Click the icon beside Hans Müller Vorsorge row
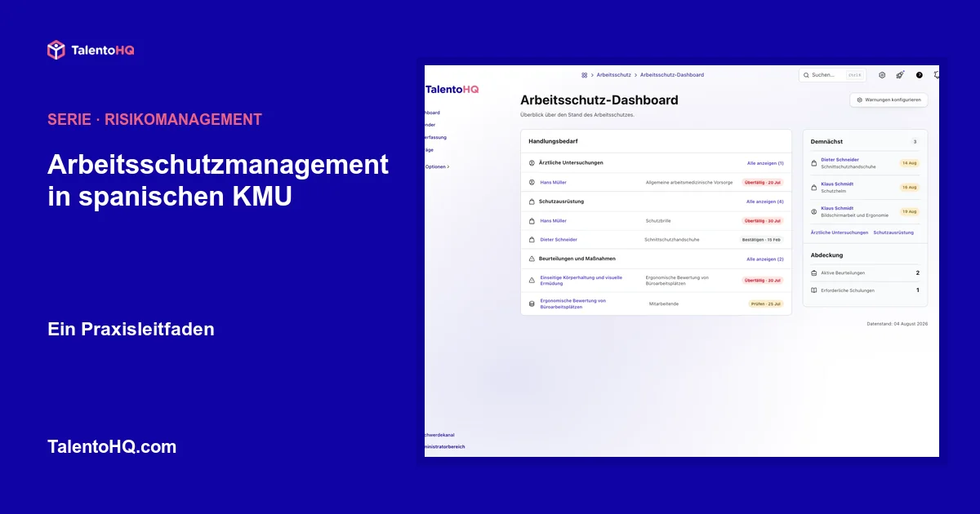Screen dimensions: 980x514 (x=532, y=183)
